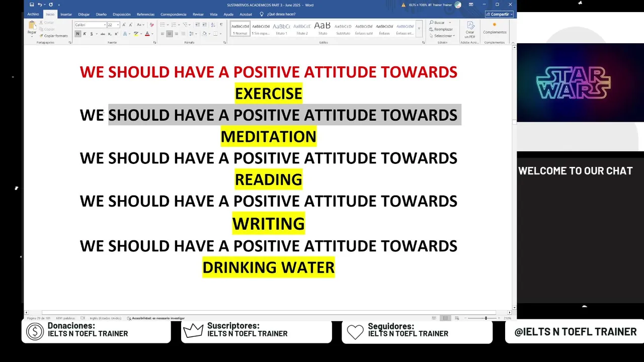Click the zoom slider handle in status bar

[x=486, y=318]
